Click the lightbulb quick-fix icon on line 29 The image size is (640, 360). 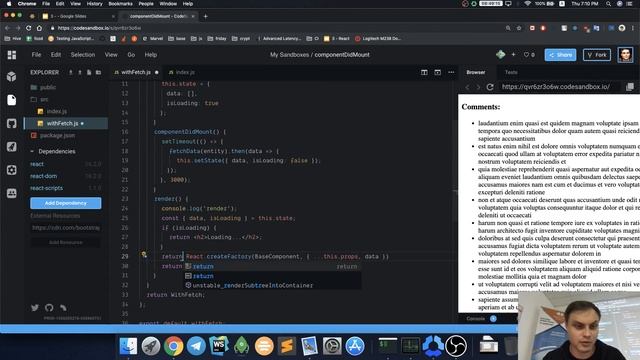pos(144,255)
